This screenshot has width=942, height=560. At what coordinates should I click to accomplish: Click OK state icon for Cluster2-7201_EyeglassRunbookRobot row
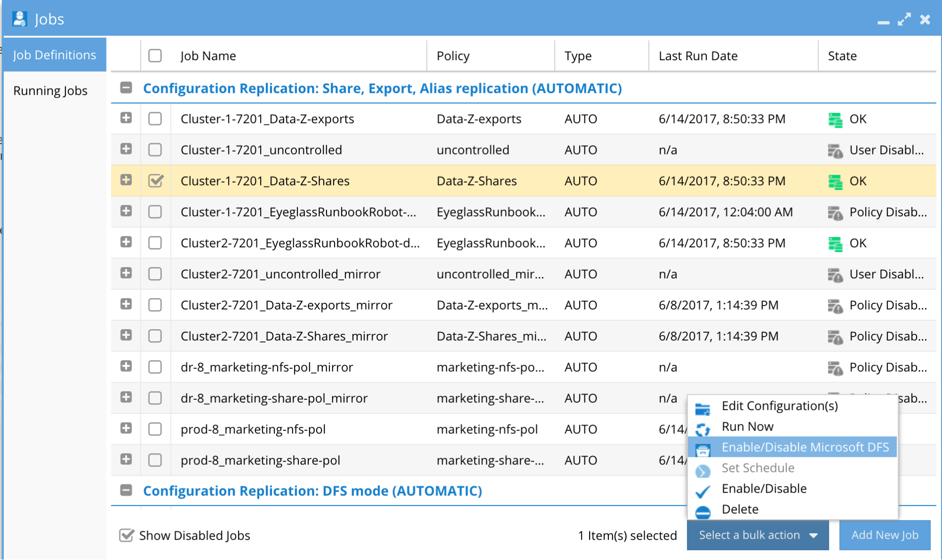tap(835, 244)
